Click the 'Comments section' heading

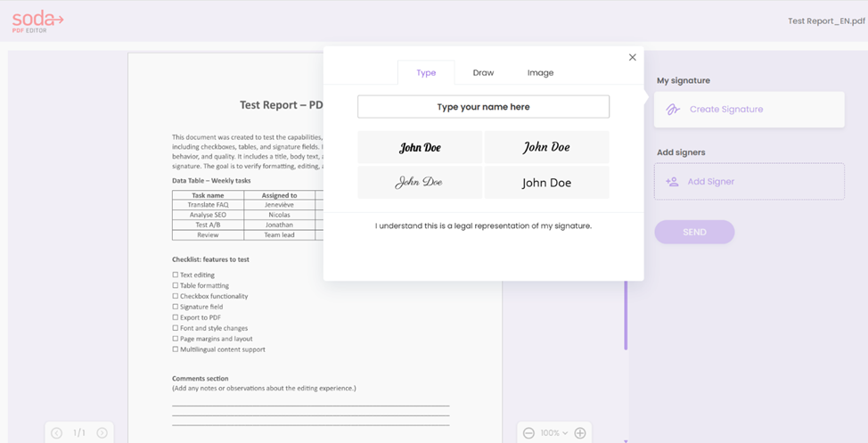[x=200, y=378]
